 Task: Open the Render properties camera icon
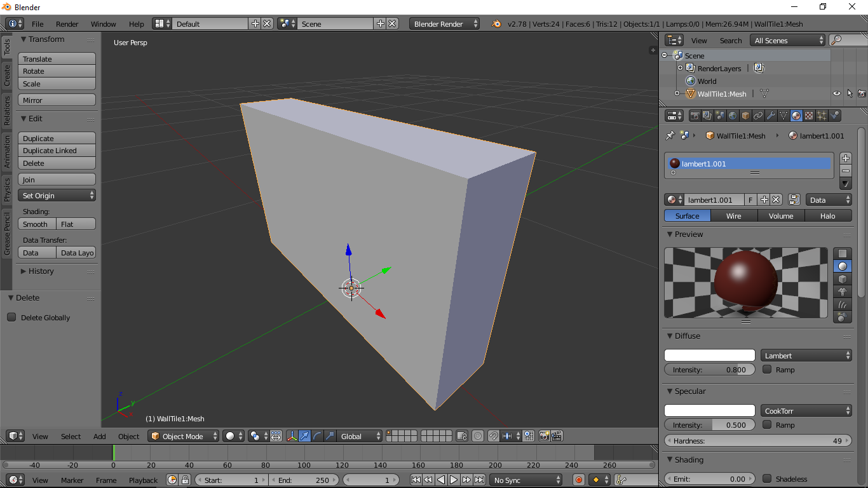[695, 116]
